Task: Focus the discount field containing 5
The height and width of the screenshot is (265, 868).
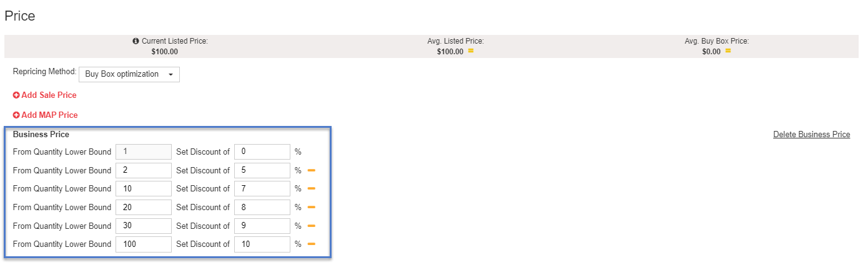Action: pos(262,170)
